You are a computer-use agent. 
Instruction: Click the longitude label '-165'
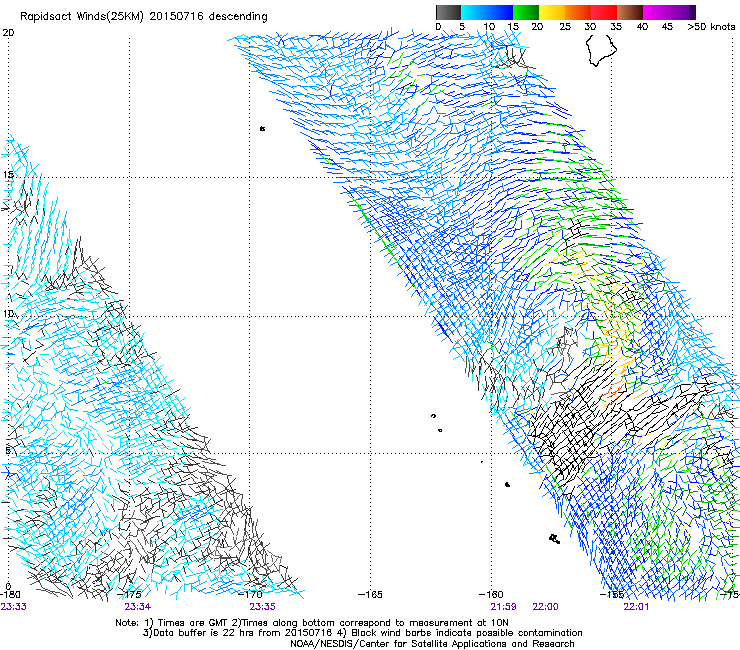click(371, 595)
